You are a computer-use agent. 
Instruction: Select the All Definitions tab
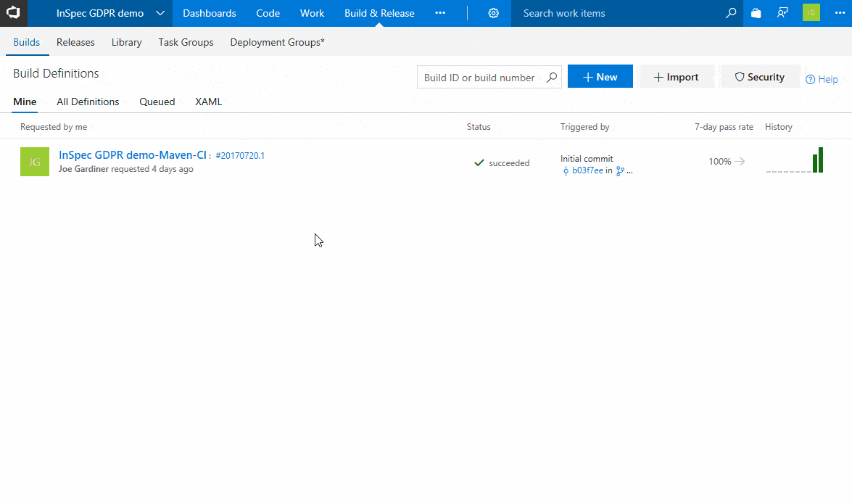[88, 102]
